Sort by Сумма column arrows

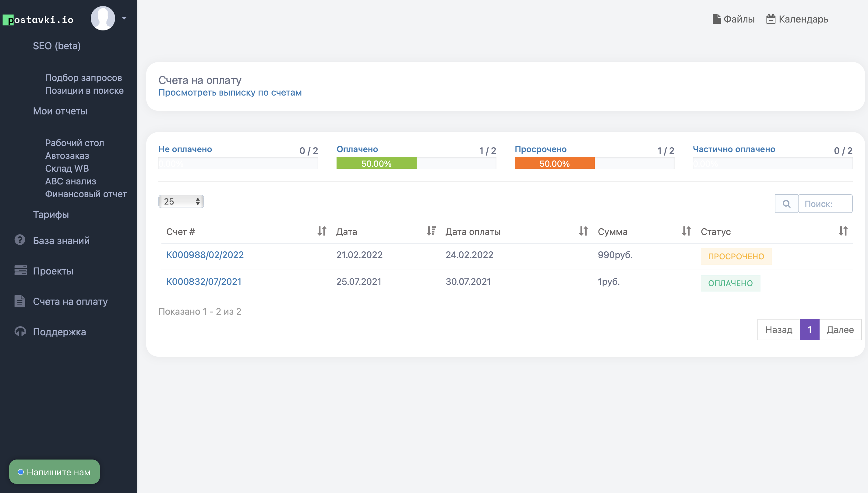click(686, 231)
